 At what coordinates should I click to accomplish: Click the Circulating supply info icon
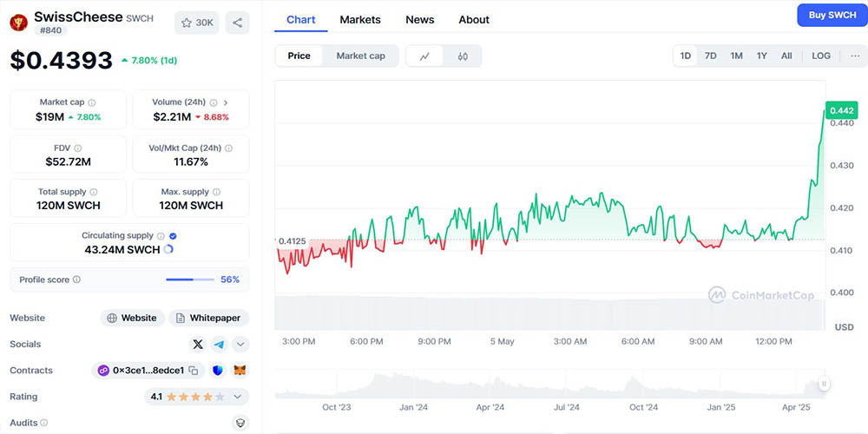[161, 236]
